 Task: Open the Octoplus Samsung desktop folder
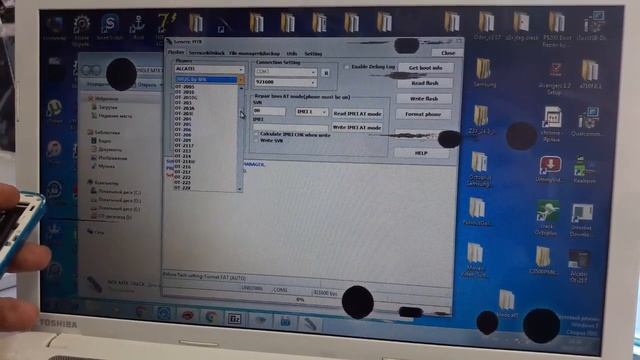pyautogui.click(x=479, y=169)
